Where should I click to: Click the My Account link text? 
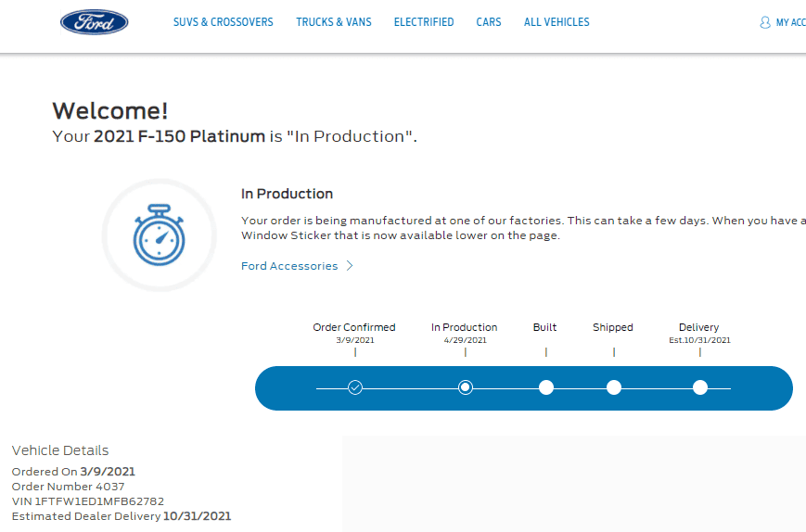pos(790,22)
